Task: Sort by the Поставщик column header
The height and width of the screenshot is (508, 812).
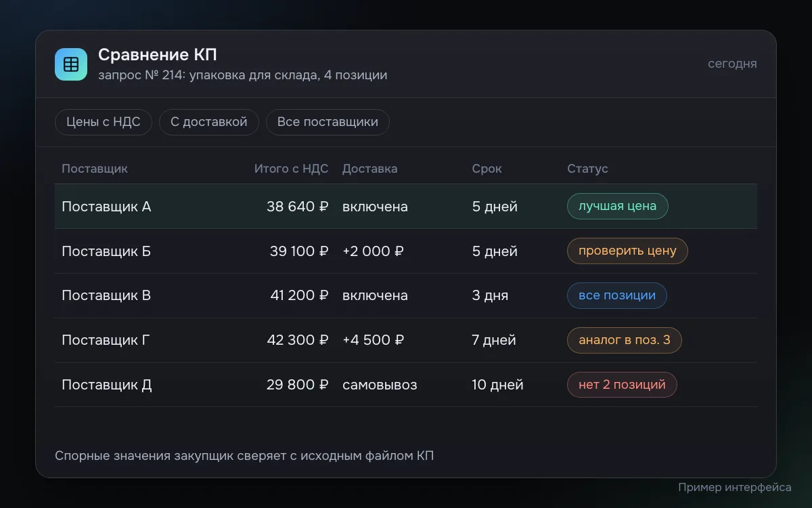Action: click(x=95, y=169)
